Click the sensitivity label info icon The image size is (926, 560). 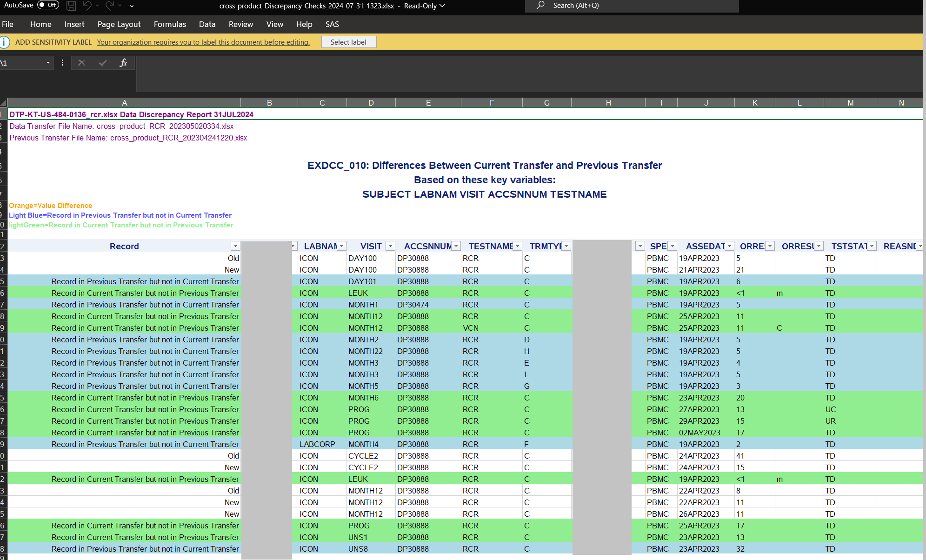coord(5,42)
